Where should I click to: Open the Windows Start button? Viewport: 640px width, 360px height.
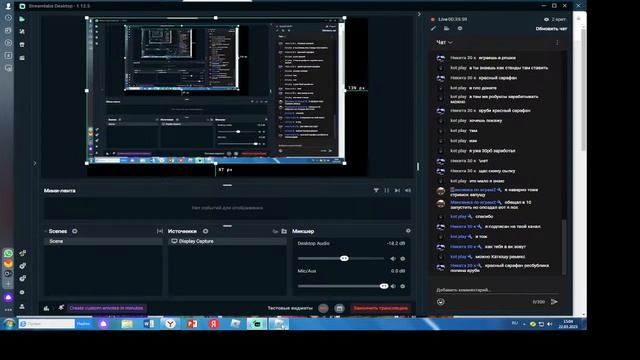point(9,324)
